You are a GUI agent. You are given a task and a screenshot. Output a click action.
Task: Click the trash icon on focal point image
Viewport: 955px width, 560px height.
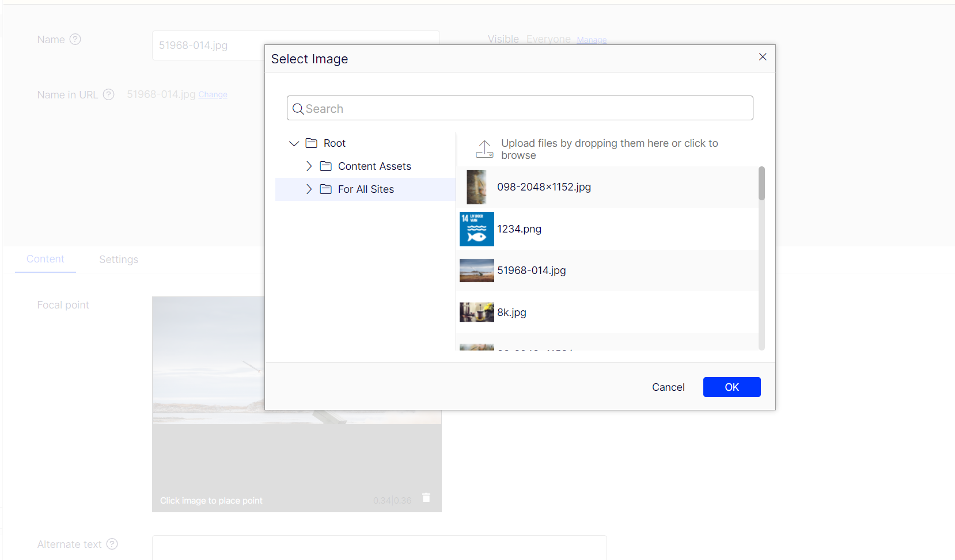[x=426, y=498]
